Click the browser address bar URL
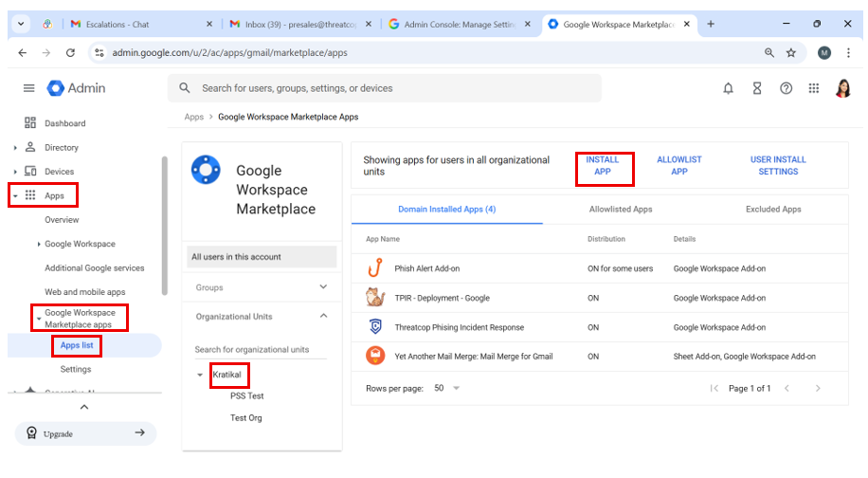 229,52
